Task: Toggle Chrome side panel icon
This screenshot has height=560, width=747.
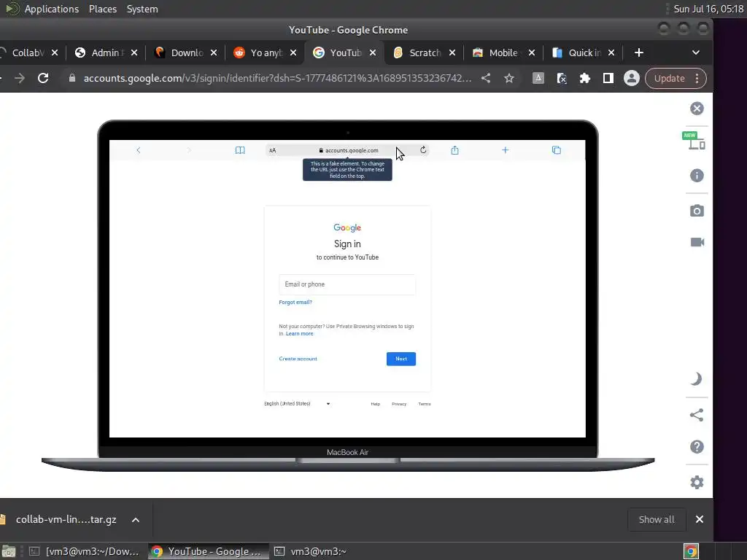Action: click(x=608, y=78)
